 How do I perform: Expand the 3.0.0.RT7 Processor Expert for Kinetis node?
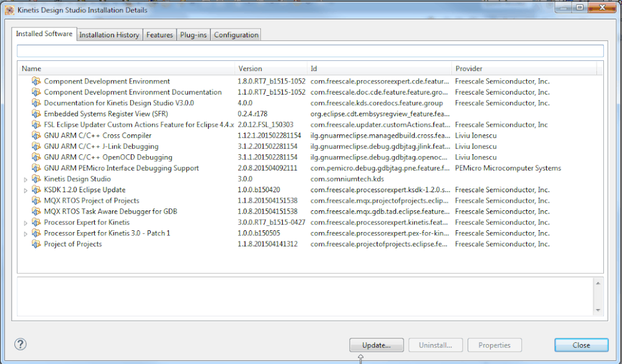pyautogui.click(x=26, y=223)
